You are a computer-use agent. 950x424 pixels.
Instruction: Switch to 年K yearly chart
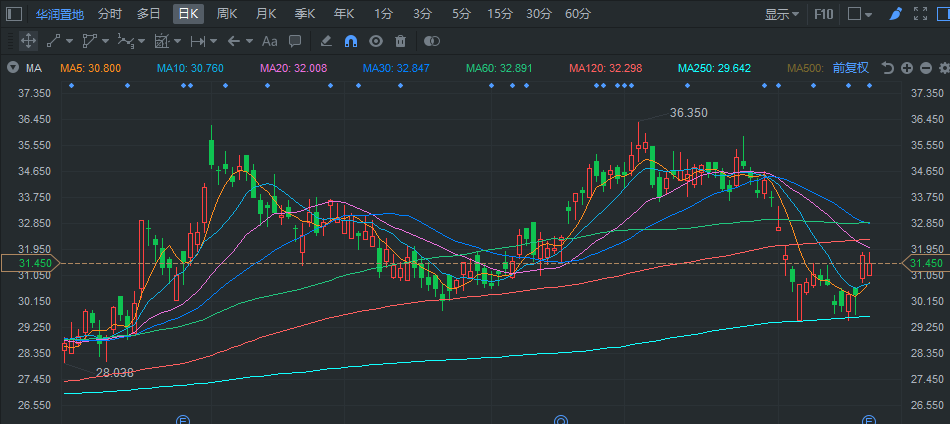pos(344,14)
